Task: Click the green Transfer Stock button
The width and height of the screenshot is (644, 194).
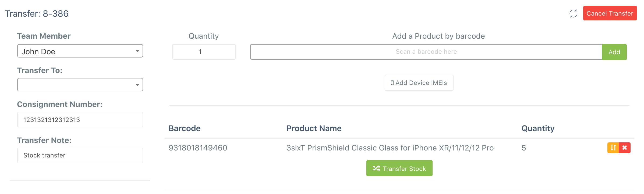Action: pos(399,168)
